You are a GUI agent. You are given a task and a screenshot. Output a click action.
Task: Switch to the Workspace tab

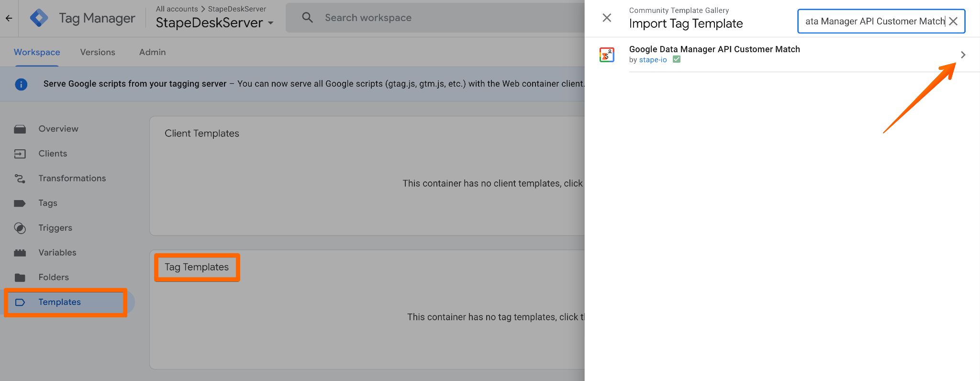point(37,52)
